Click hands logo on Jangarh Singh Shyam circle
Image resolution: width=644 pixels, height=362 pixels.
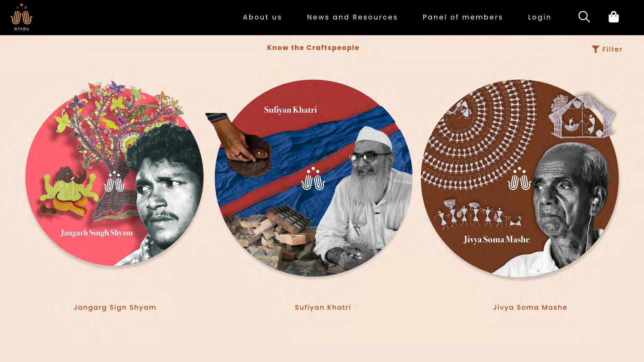coord(114,181)
